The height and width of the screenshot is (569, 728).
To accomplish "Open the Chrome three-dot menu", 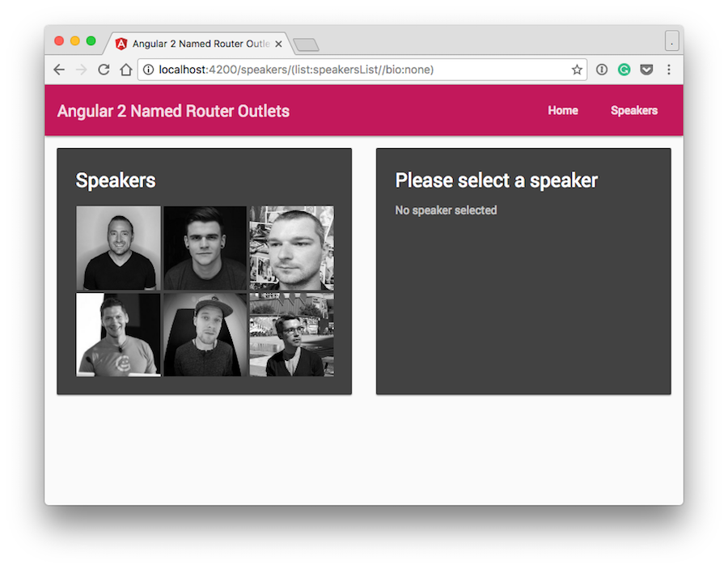I will pyautogui.click(x=669, y=70).
